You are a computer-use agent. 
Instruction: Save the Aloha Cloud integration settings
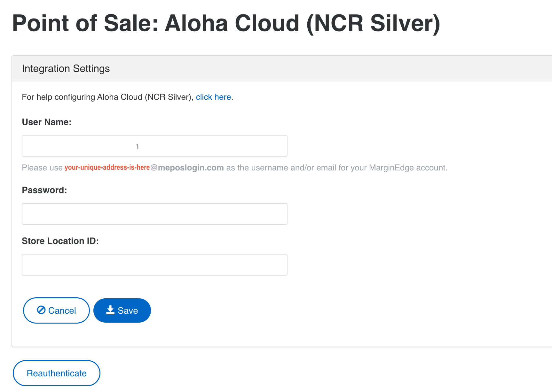[x=122, y=310]
